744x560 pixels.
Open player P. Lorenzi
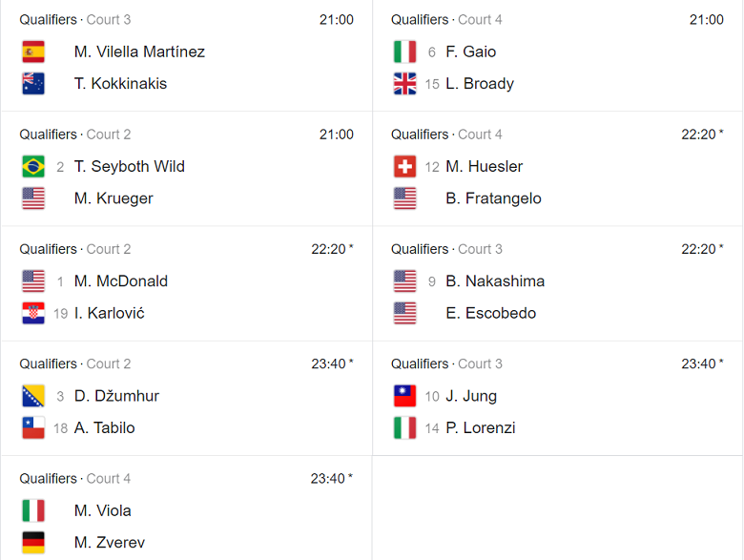[480, 427]
